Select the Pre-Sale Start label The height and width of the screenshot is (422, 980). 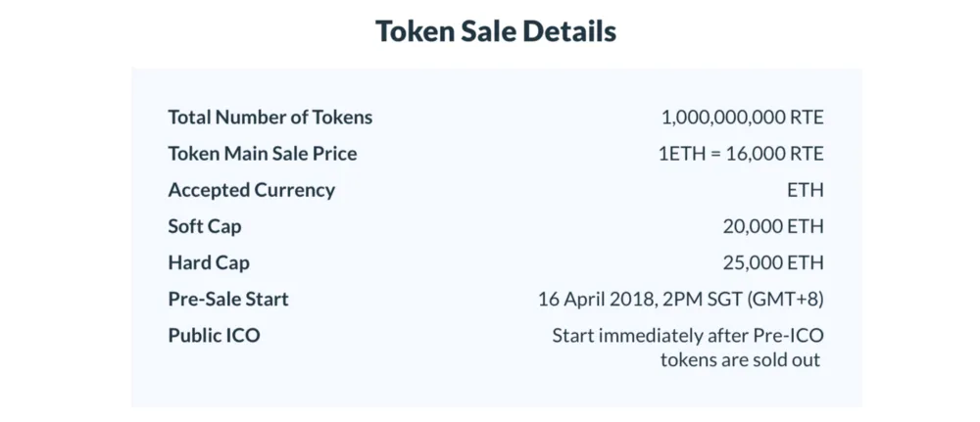tap(228, 299)
